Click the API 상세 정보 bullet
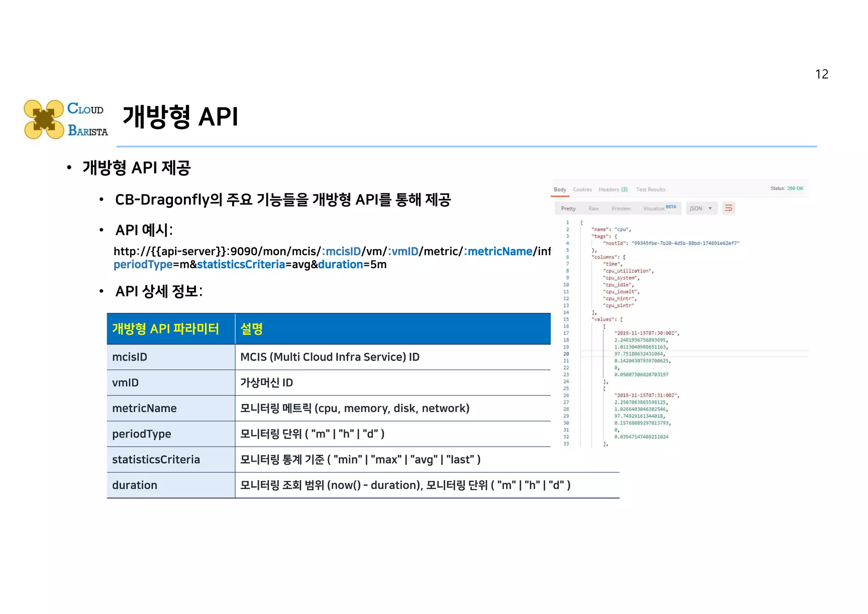The height and width of the screenshot is (614, 868). [x=159, y=292]
